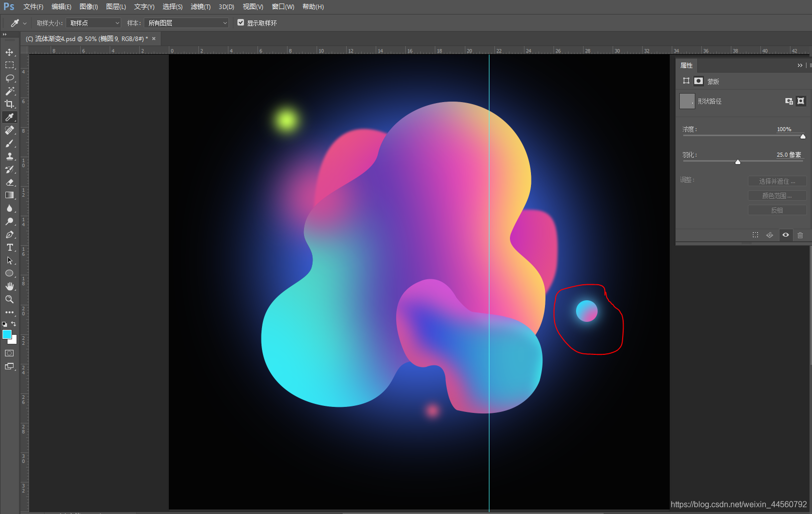Viewport: 812px width, 514px height.
Task: Click the cyan foreground color swatch
Action: [x=7, y=334]
